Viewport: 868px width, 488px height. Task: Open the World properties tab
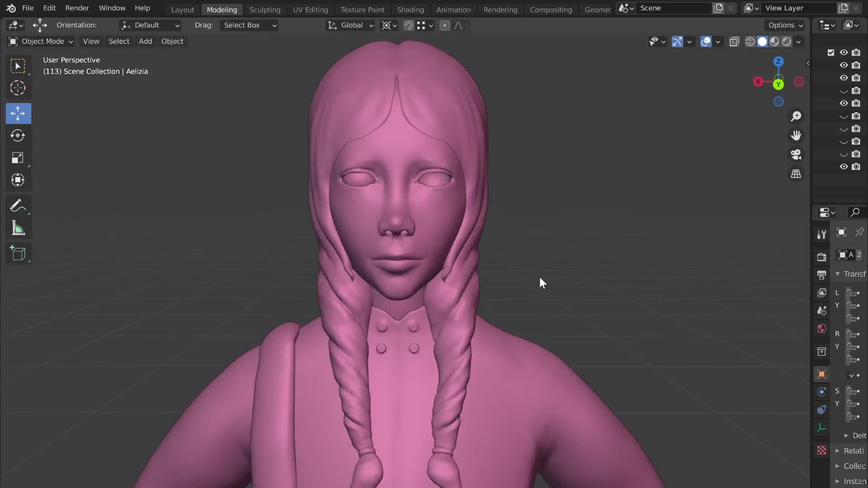point(821,328)
